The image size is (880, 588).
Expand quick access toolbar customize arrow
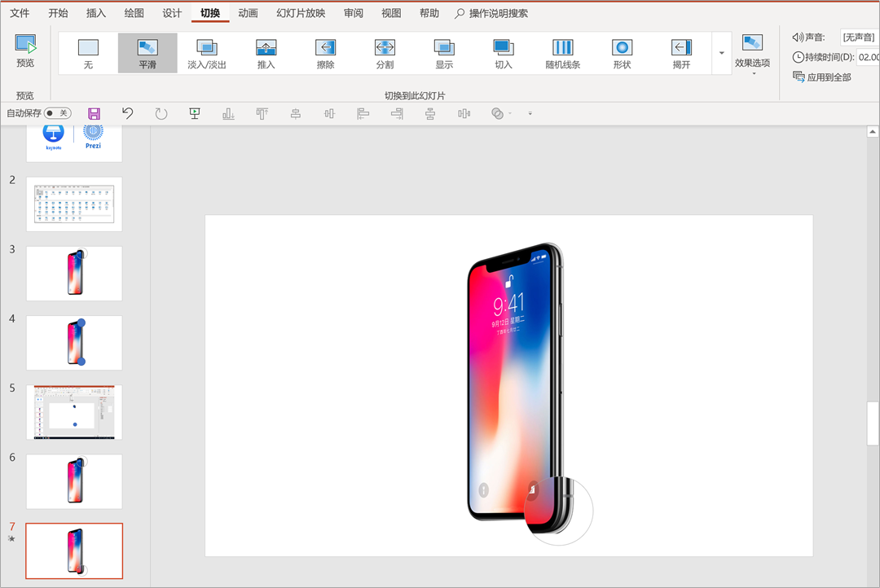pos(530,114)
